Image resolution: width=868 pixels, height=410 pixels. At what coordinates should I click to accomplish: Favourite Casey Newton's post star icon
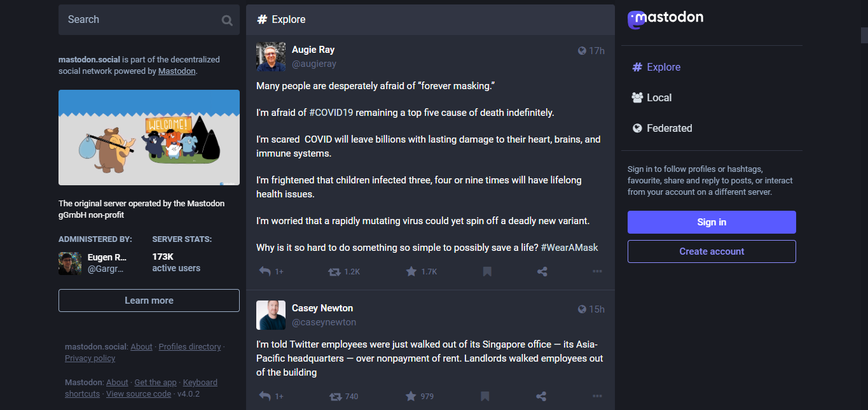[411, 396]
